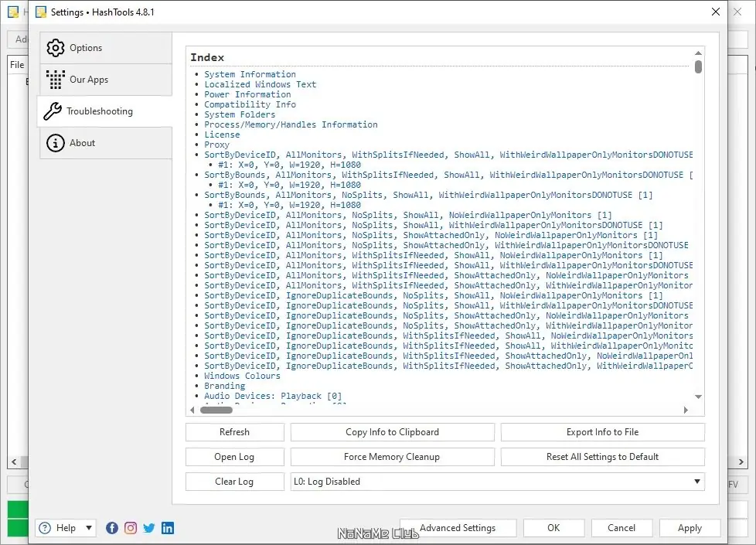Open the Power Information link
The height and width of the screenshot is (545, 756).
coord(247,94)
